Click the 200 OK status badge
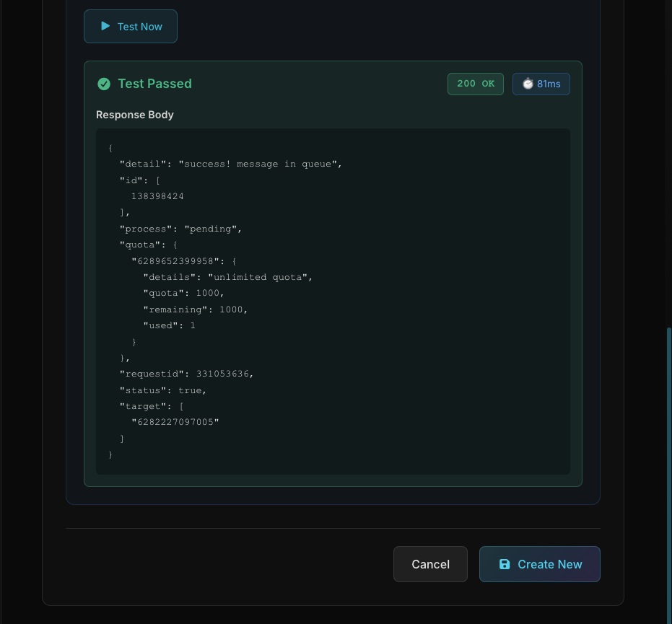This screenshot has width=672, height=624. (475, 84)
